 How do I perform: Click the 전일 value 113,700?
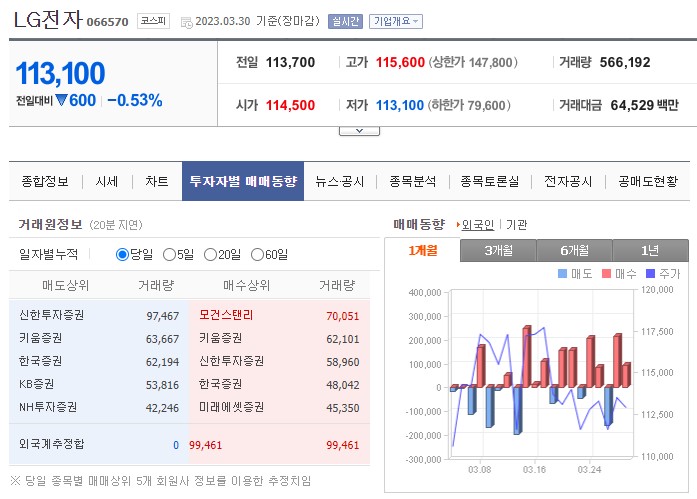click(x=290, y=62)
